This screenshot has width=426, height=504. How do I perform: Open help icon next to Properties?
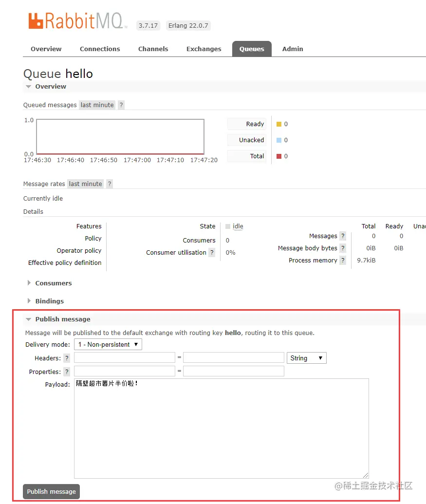pos(67,372)
